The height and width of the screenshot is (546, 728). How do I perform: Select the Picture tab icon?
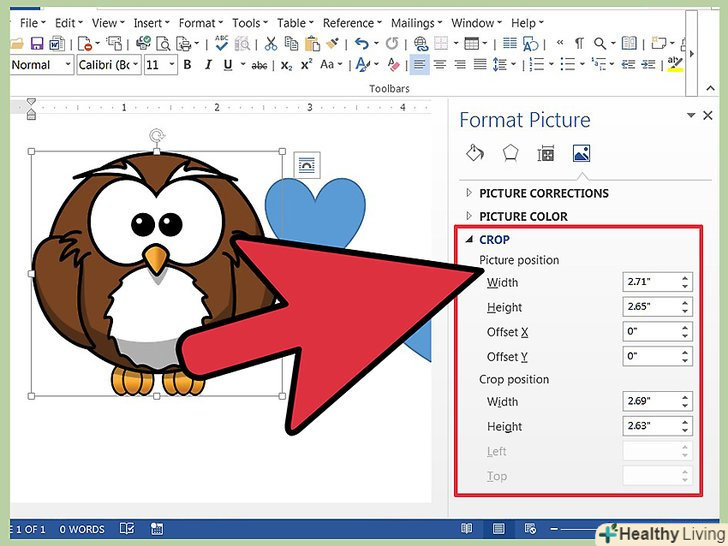pos(580,153)
